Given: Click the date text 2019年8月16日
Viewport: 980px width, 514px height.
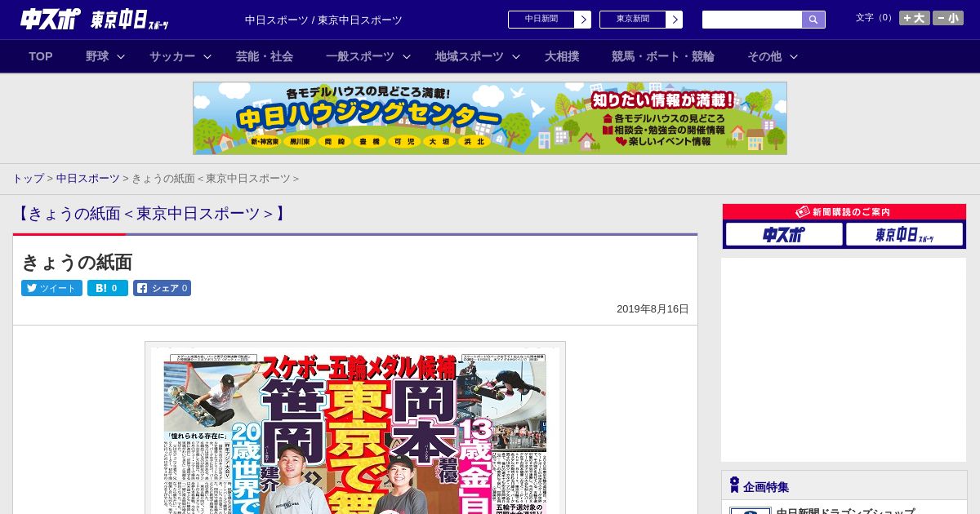Looking at the screenshot, I should pos(653,309).
